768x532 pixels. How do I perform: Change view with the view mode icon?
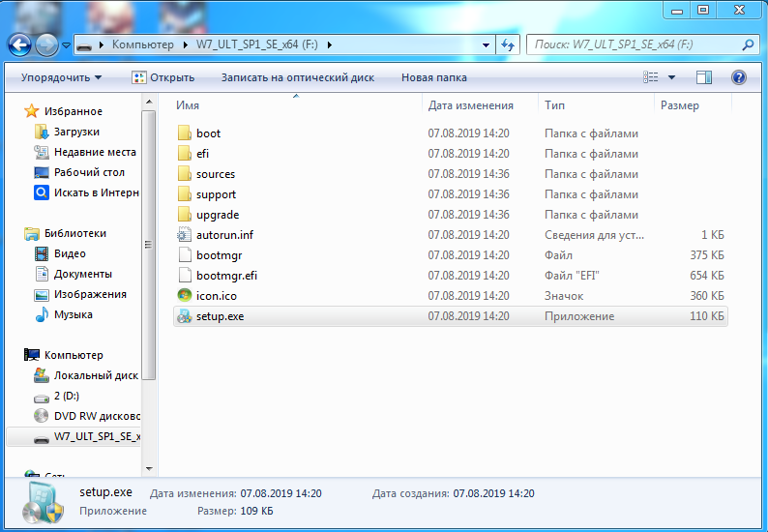650,77
